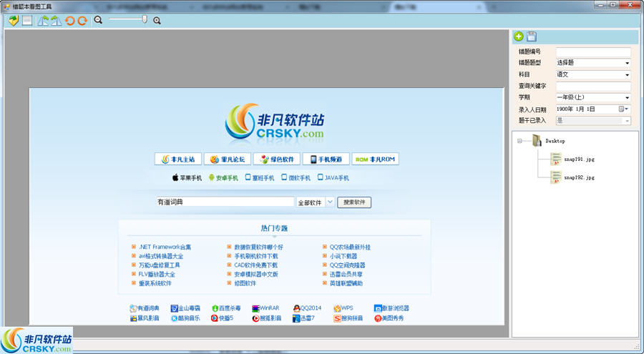Click 苹果手机 link in the previewed image
644x354 pixels.
point(187,178)
